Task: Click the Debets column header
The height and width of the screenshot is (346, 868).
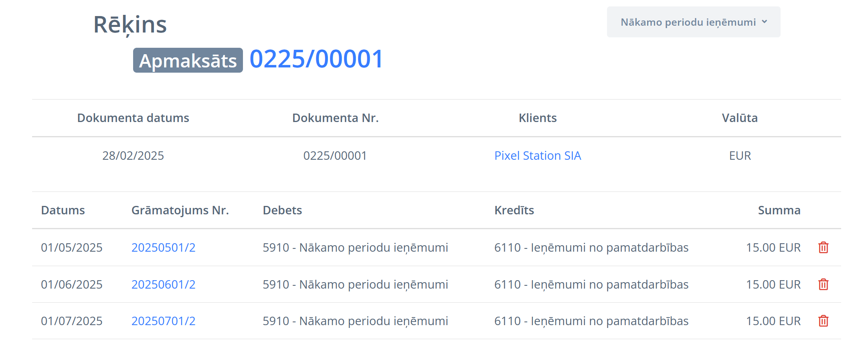Action: 282,210
